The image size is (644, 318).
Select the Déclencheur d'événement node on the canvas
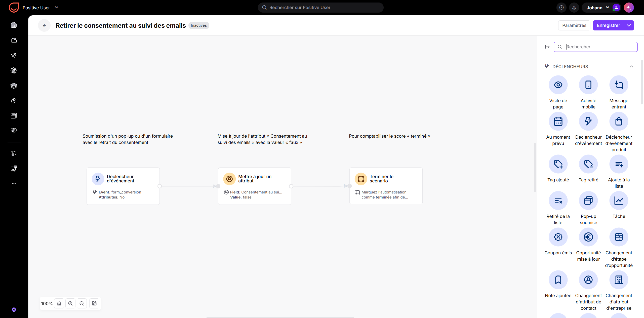(x=123, y=186)
